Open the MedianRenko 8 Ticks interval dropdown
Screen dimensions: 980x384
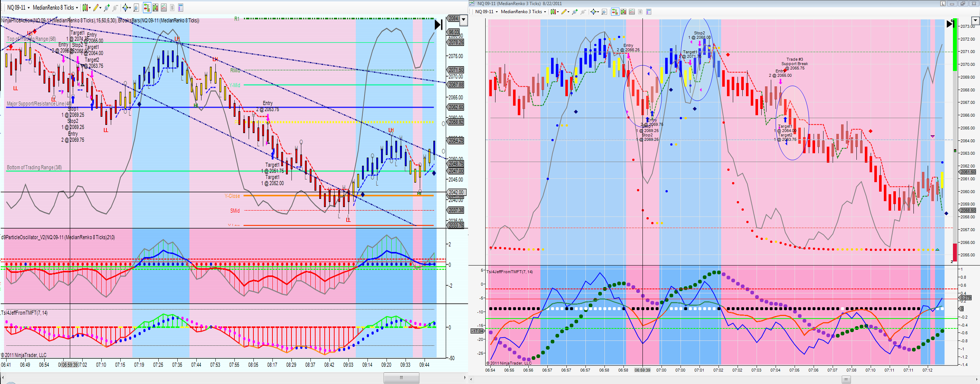[x=55, y=8]
